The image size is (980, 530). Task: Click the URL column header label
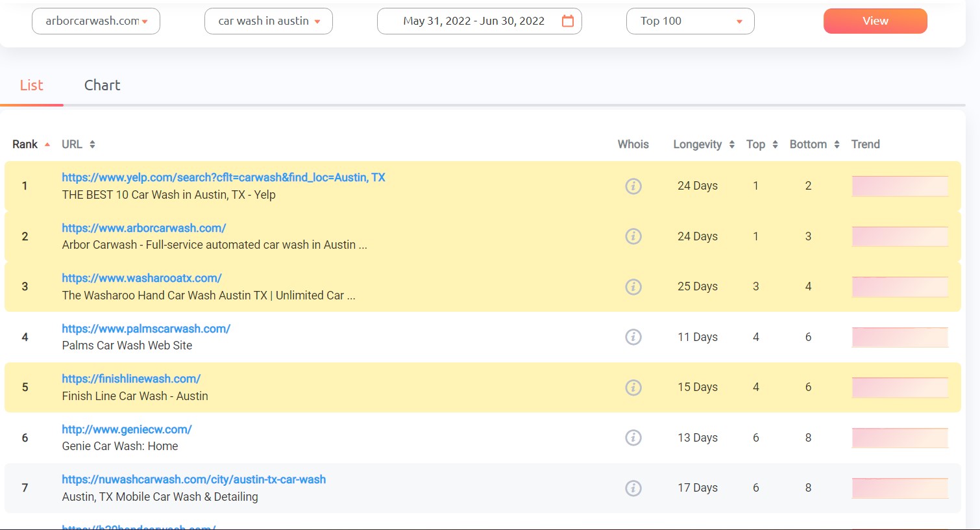point(72,144)
